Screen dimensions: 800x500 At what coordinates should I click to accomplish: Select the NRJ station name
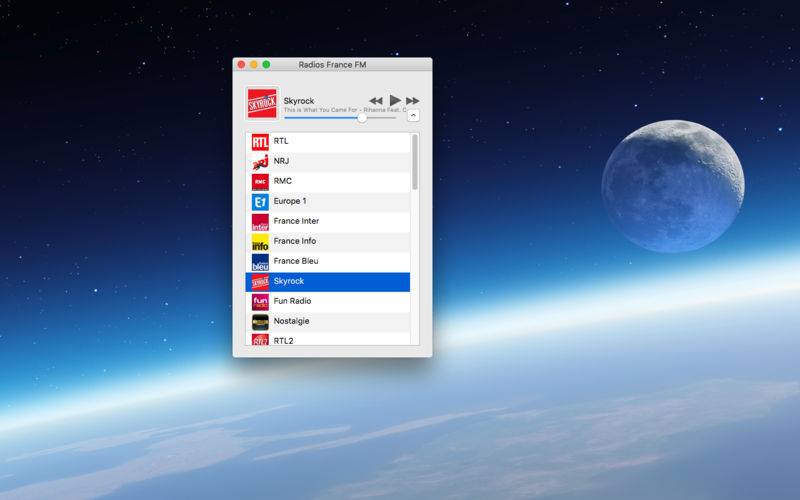point(281,161)
